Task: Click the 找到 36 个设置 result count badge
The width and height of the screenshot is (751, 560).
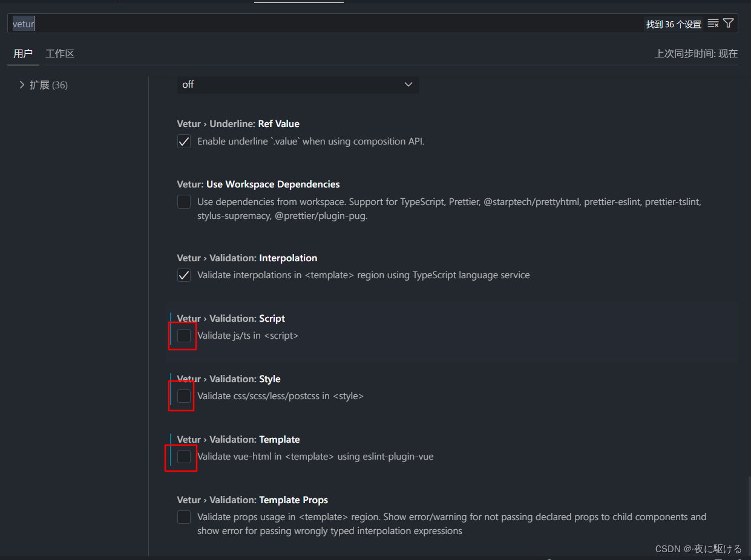Action: pyautogui.click(x=673, y=24)
